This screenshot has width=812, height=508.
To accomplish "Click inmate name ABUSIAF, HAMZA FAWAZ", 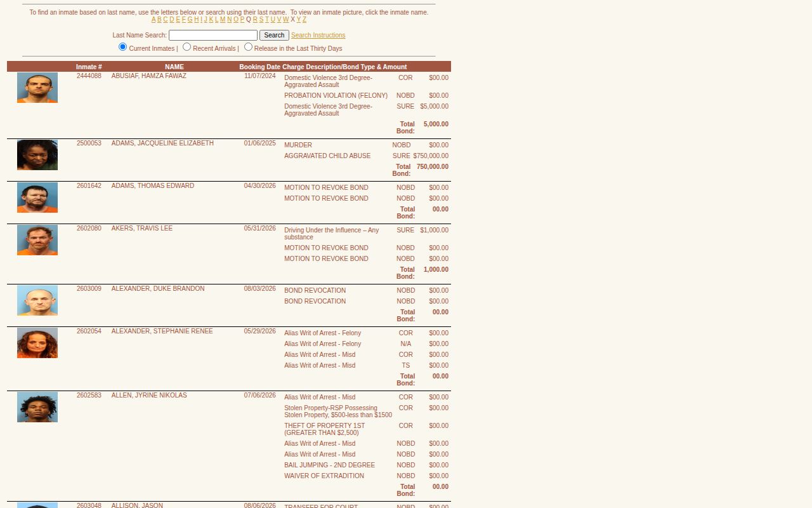I will pyautogui.click(x=149, y=76).
